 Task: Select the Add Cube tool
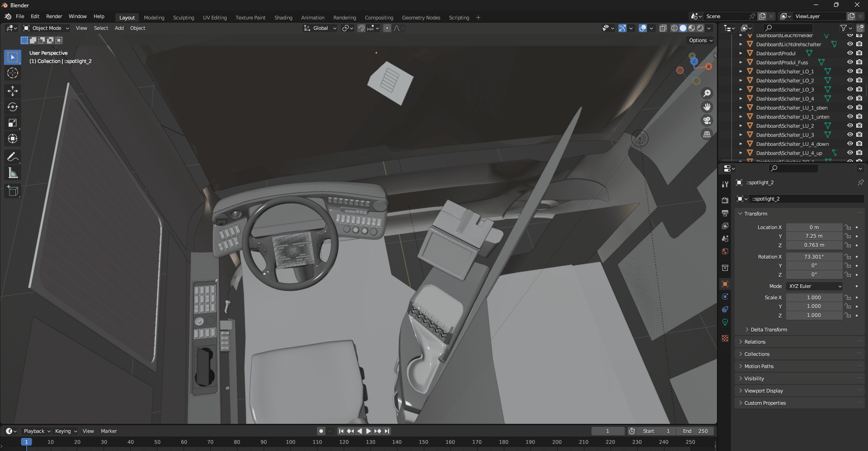pyautogui.click(x=13, y=191)
